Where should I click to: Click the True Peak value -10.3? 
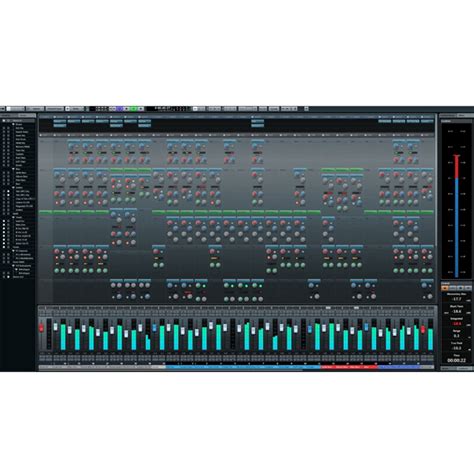click(456, 348)
